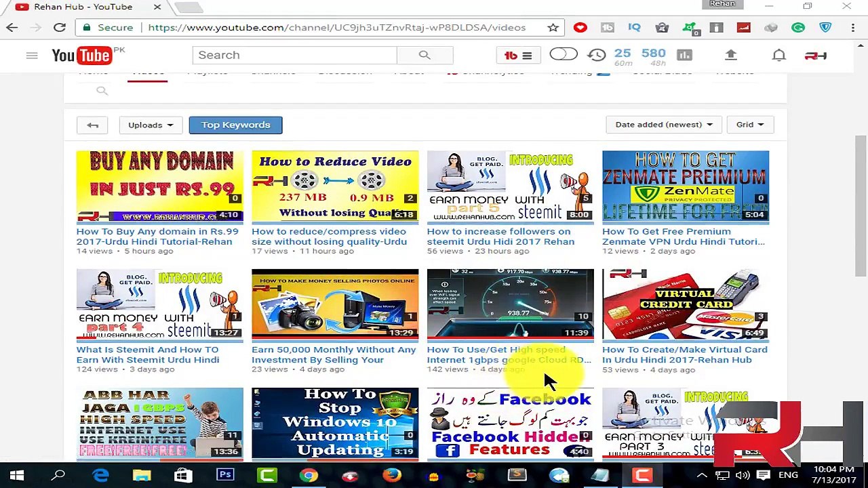Open 'How To Get Free Premium Zenmate VPN' link
Screen dimensions: 868x488
click(x=684, y=237)
